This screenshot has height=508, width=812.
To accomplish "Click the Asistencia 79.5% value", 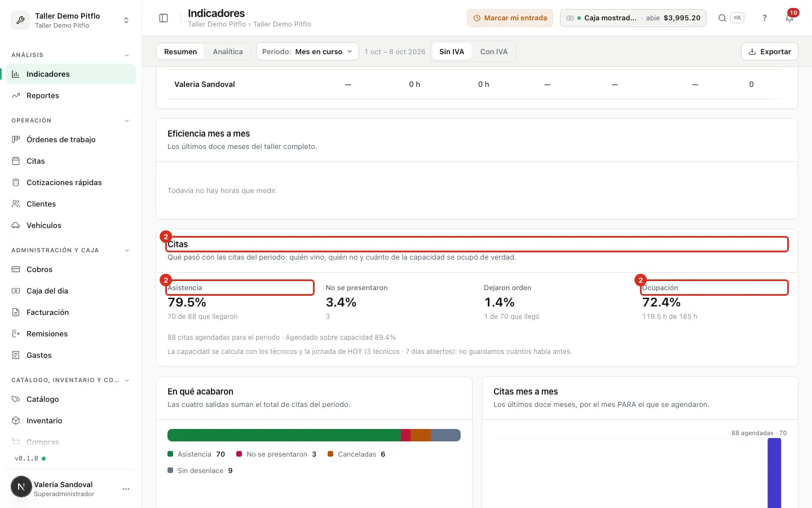I will pos(187,303).
